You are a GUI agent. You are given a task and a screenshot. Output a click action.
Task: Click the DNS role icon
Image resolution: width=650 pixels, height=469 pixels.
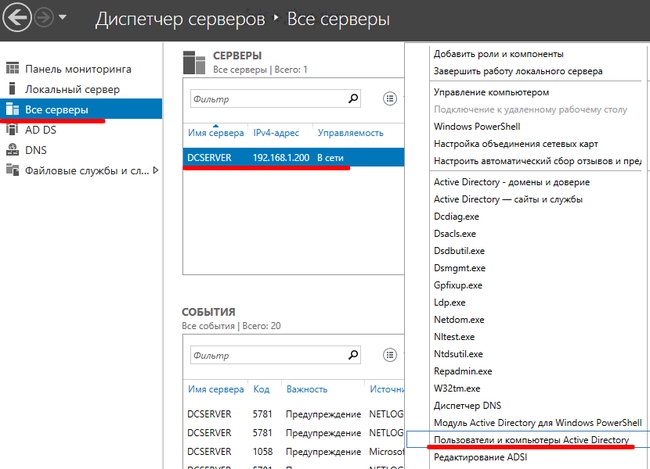point(12,150)
